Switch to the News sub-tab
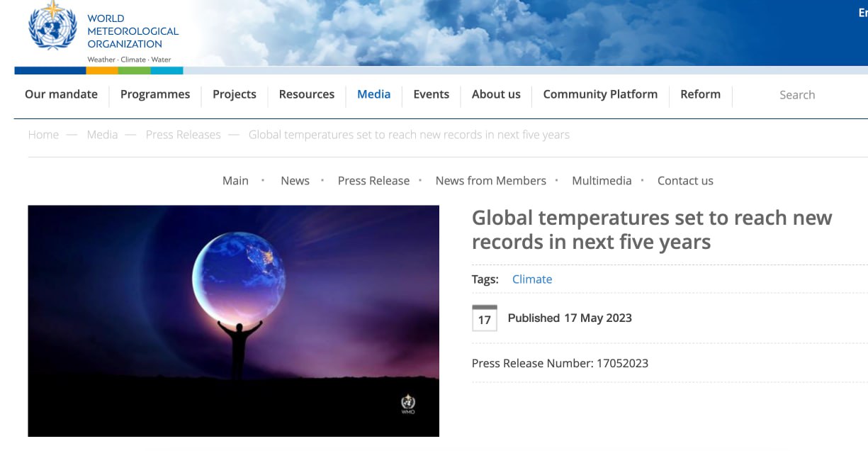The width and height of the screenshot is (868, 451). [295, 181]
